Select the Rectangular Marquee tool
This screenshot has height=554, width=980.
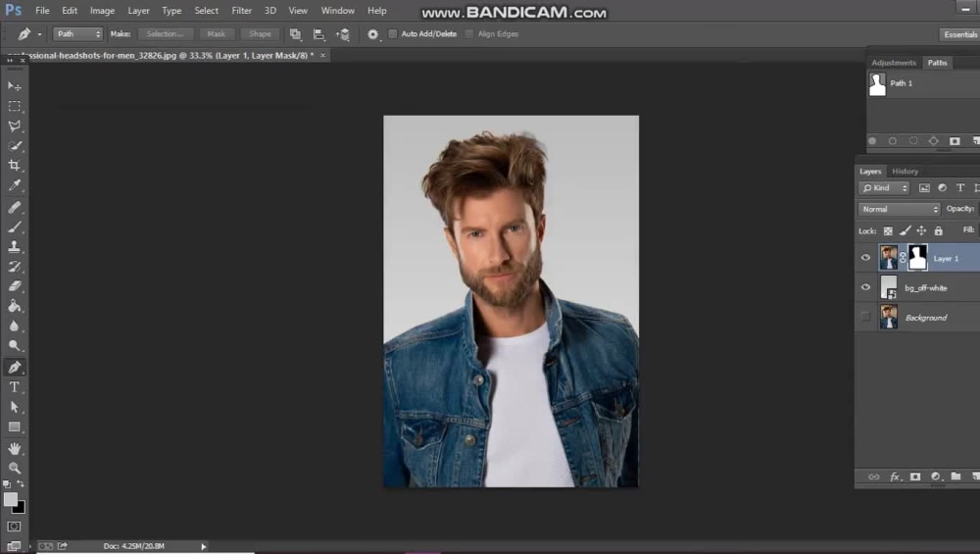coord(14,106)
